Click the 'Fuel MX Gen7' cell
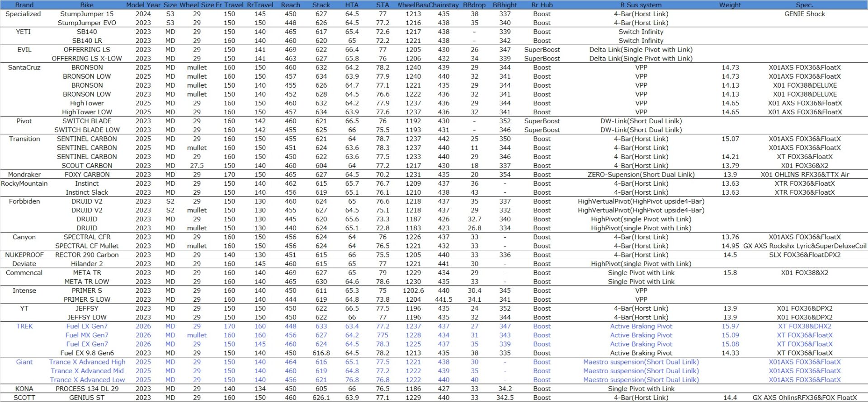The image size is (868, 402). click(x=87, y=335)
